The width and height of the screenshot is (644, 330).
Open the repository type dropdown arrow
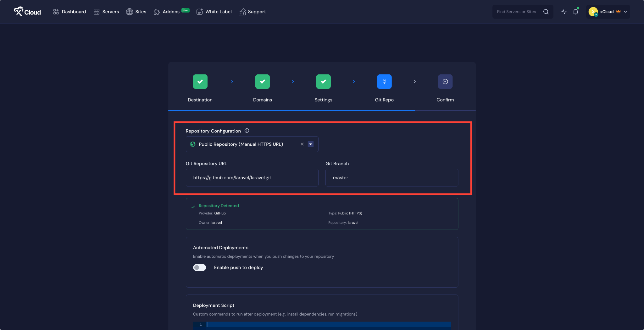pyautogui.click(x=310, y=144)
